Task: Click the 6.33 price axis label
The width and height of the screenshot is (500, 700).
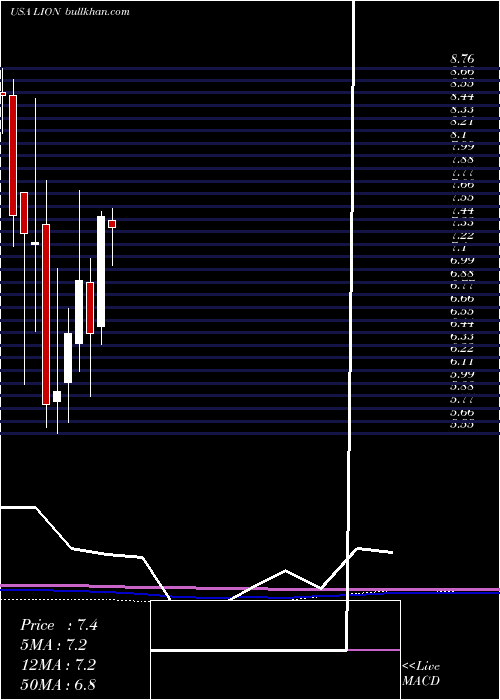Action: (x=462, y=336)
